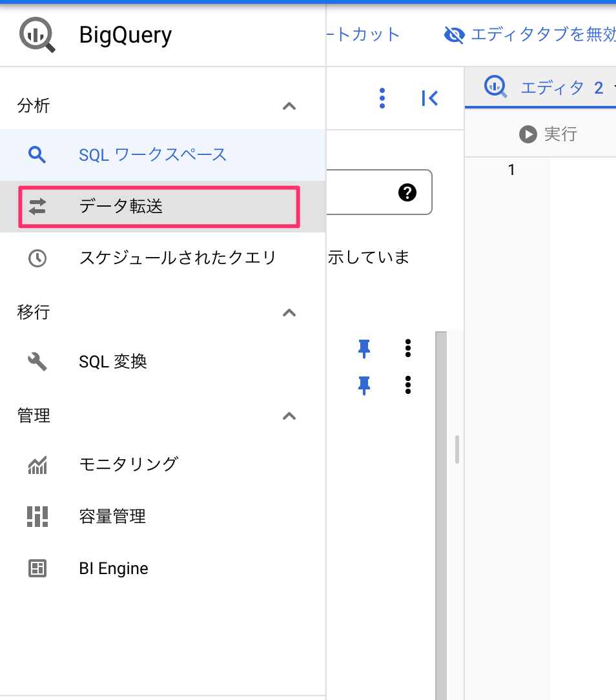Collapse the explorer panel arrow icon

[x=429, y=98]
